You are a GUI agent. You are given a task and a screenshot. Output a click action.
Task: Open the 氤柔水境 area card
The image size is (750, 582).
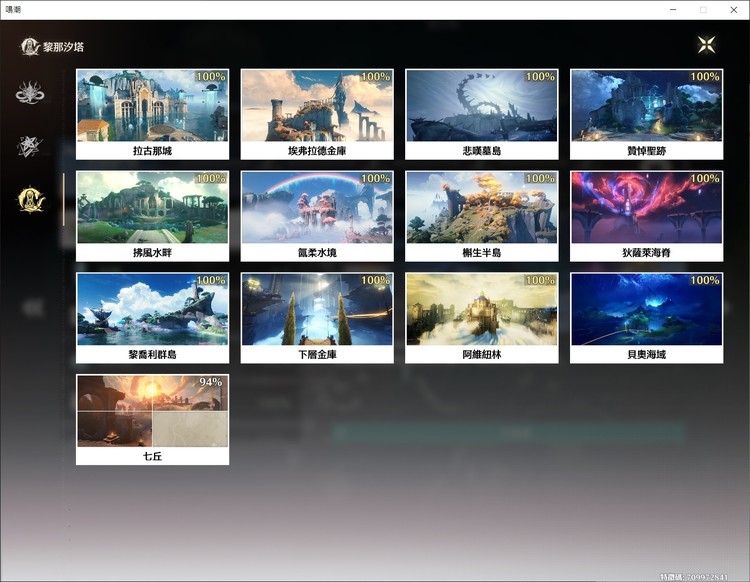(317, 216)
